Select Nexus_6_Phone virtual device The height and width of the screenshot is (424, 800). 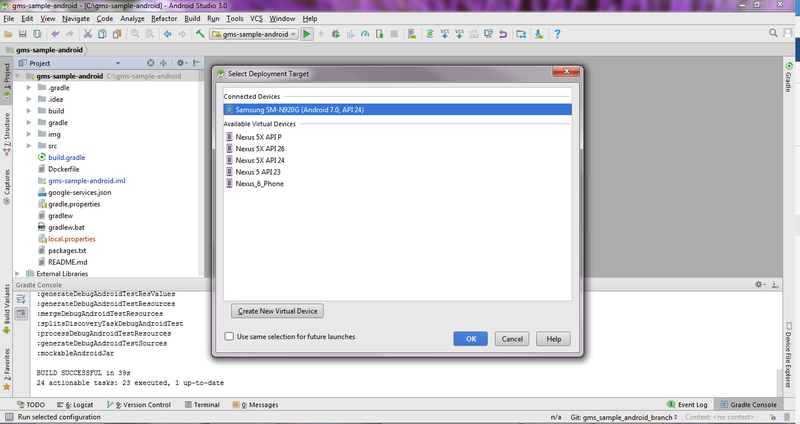coord(255,184)
